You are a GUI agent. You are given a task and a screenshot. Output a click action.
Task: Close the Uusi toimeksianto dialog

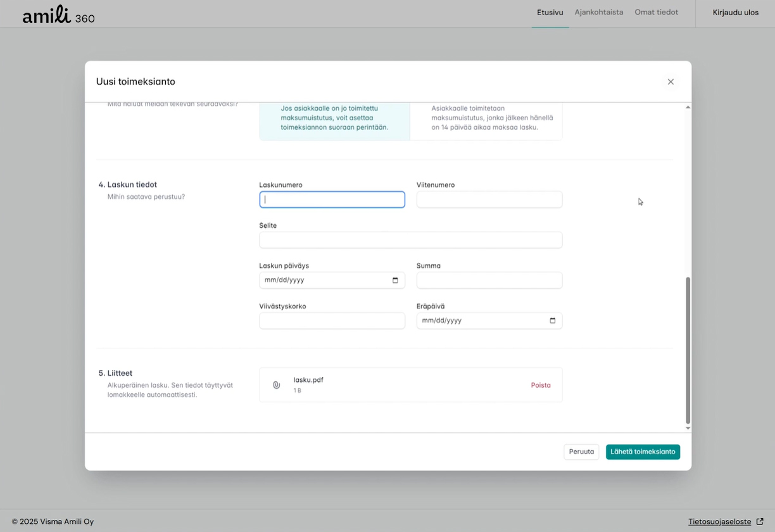(x=671, y=82)
